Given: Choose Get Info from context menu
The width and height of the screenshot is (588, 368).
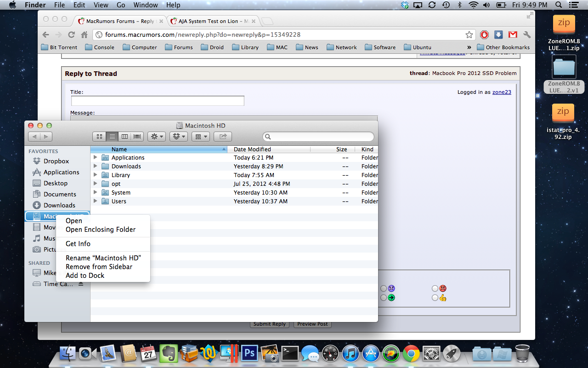Looking at the screenshot, I should pyautogui.click(x=103, y=244).
